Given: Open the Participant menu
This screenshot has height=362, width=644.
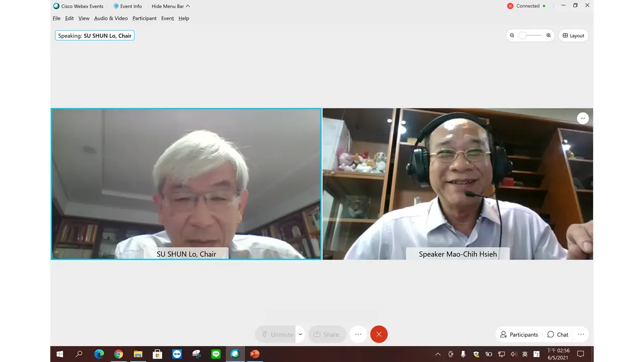Looking at the screenshot, I should [144, 18].
